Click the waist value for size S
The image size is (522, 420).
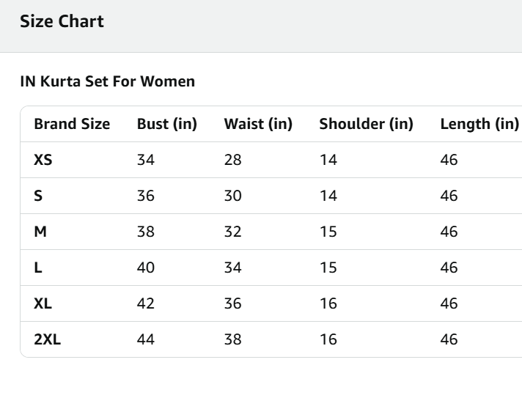pos(232,196)
